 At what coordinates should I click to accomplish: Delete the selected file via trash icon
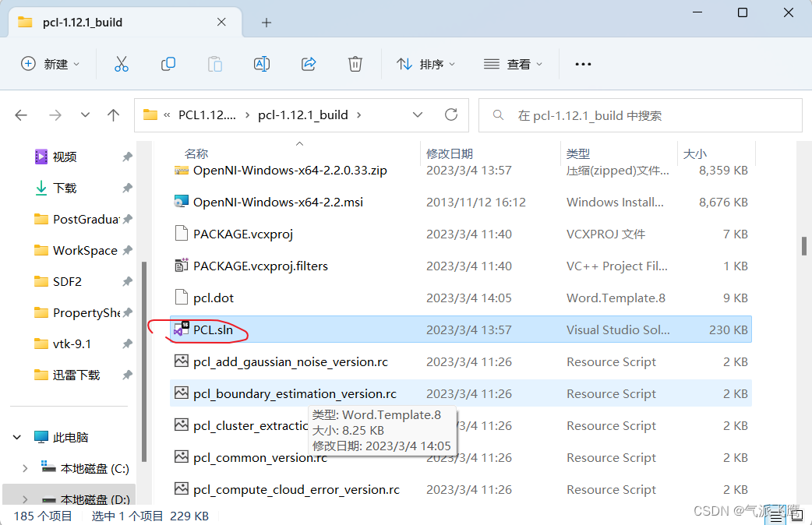(x=355, y=64)
